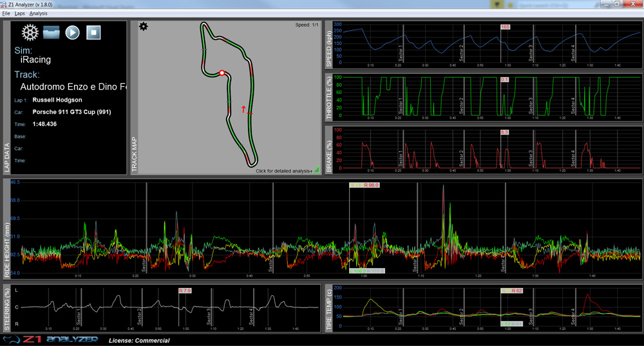Select the BRAKE (%) graph label
The width and height of the screenshot is (644, 346).
[329, 157]
